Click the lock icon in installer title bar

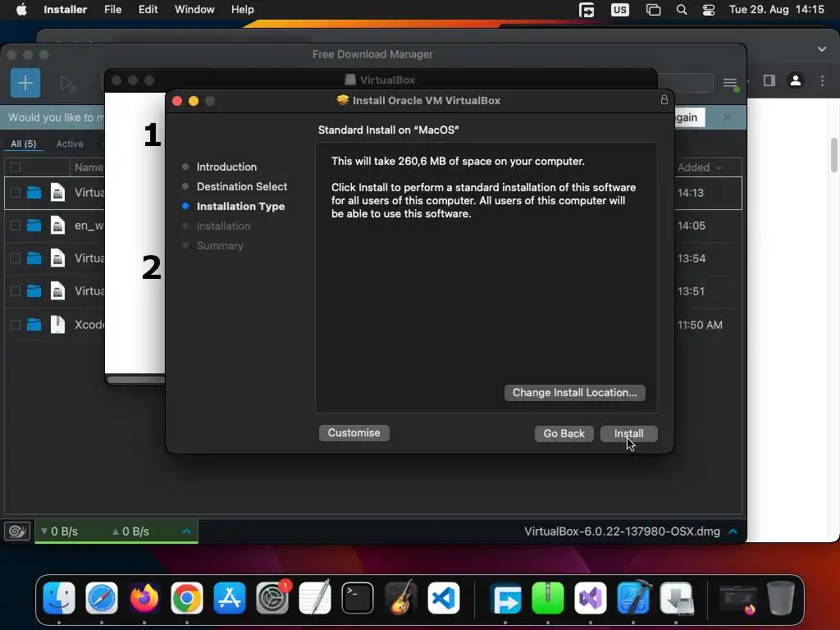664,99
